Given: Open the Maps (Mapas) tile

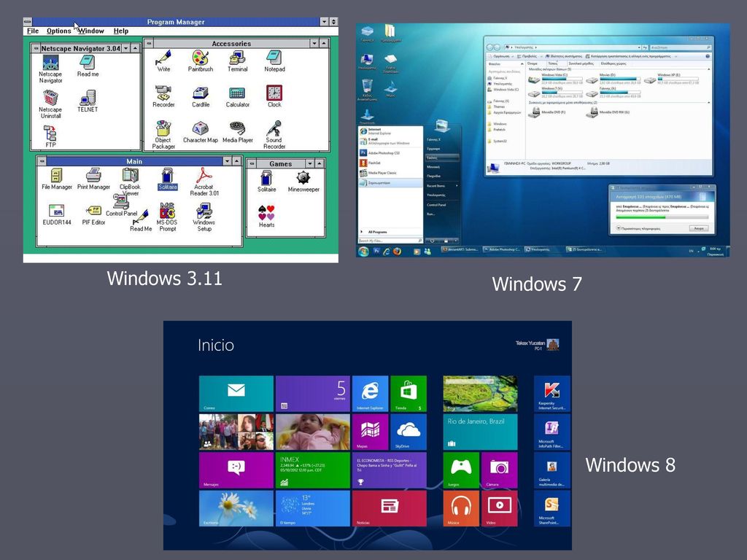Looking at the screenshot, I should coord(370,432).
